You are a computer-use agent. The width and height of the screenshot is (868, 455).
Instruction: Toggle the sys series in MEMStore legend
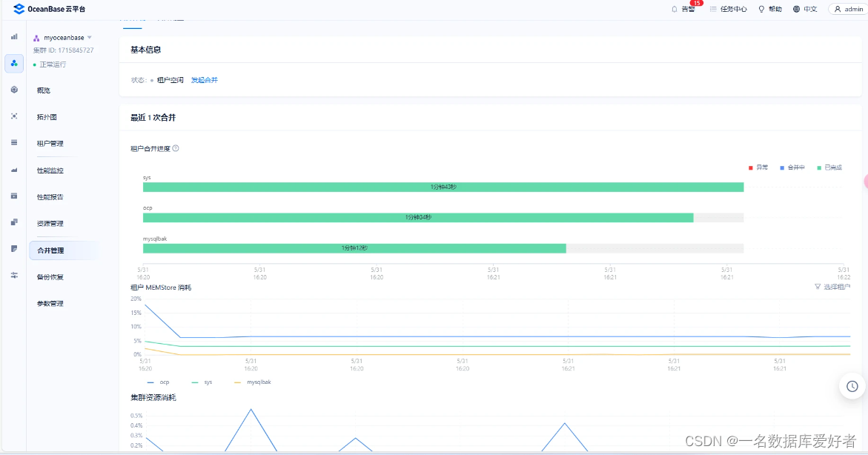coord(202,382)
